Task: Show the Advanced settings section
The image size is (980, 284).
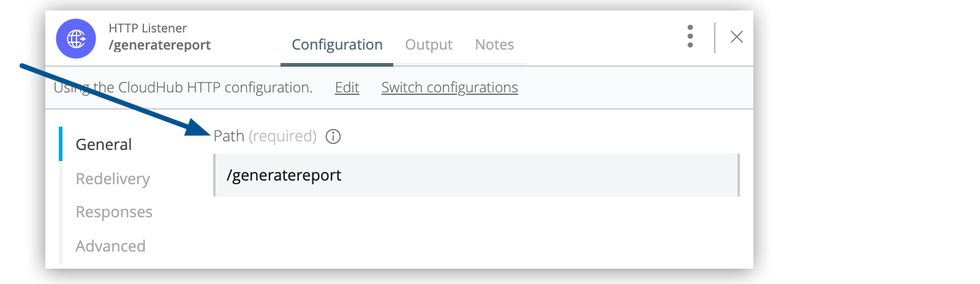Action: click(x=111, y=246)
